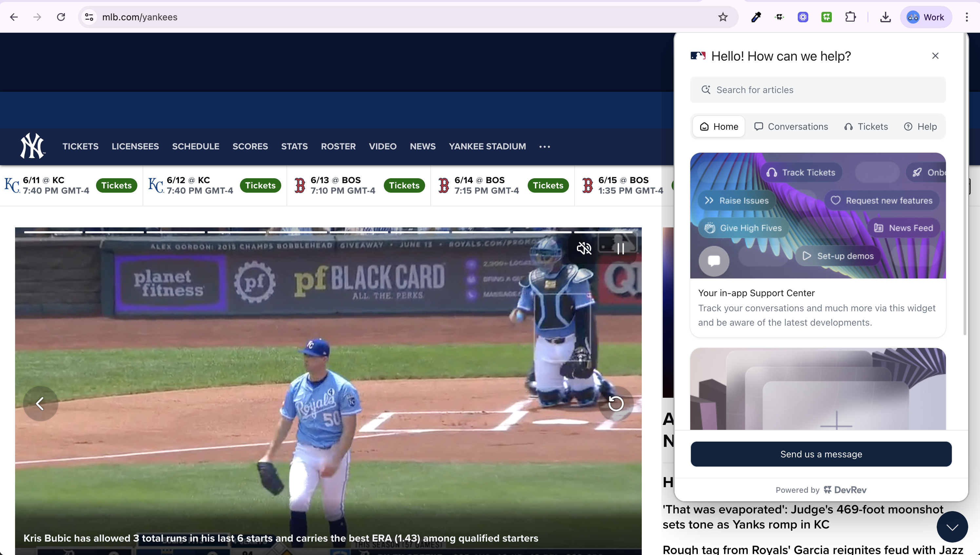Read Judge's 469-foot moonshot article
The width and height of the screenshot is (980, 555).
click(803, 517)
